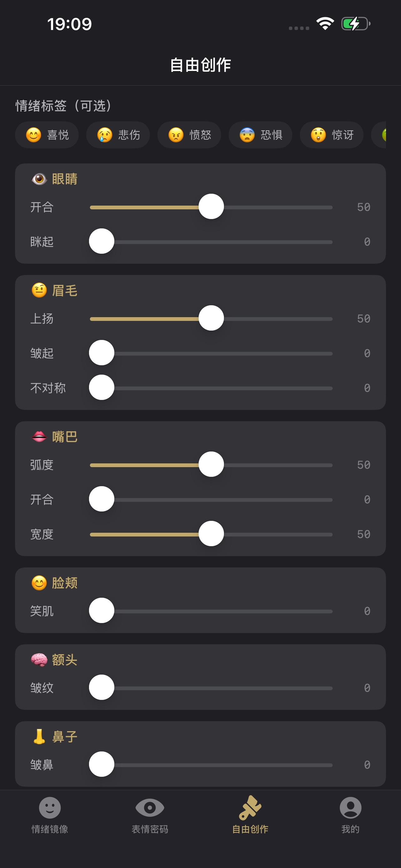Viewport: 401px width, 868px height.
Task: Click the 笑肌 slider handle
Action: 101,611
